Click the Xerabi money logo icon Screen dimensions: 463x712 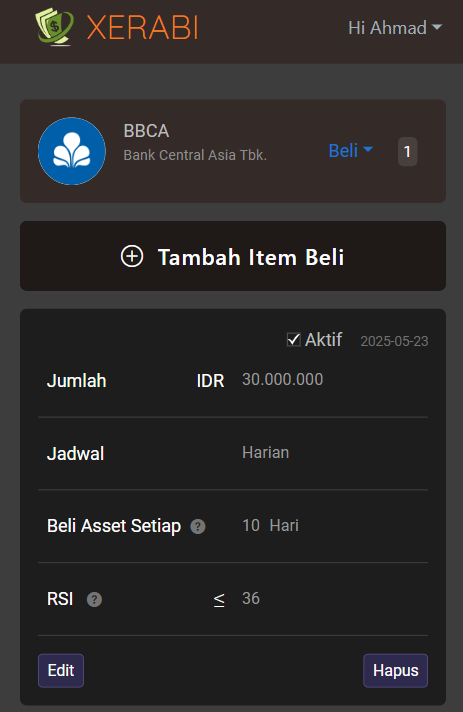click(54, 27)
